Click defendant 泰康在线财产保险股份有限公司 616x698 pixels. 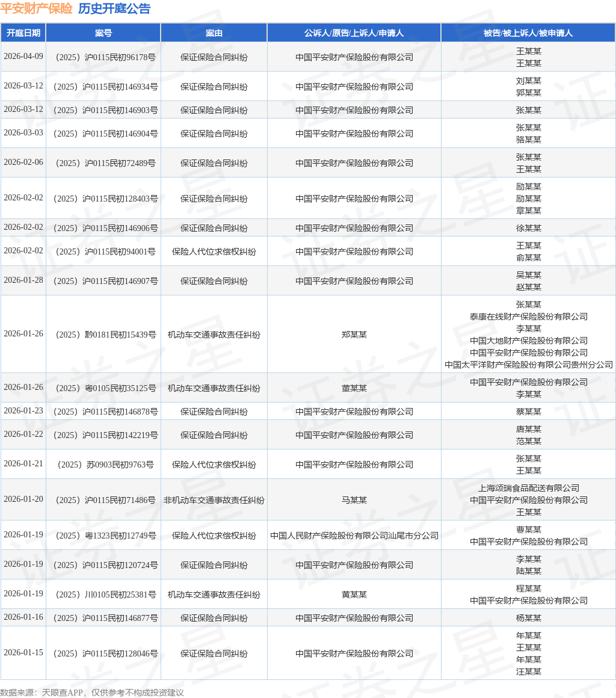click(x=528, y=317)
